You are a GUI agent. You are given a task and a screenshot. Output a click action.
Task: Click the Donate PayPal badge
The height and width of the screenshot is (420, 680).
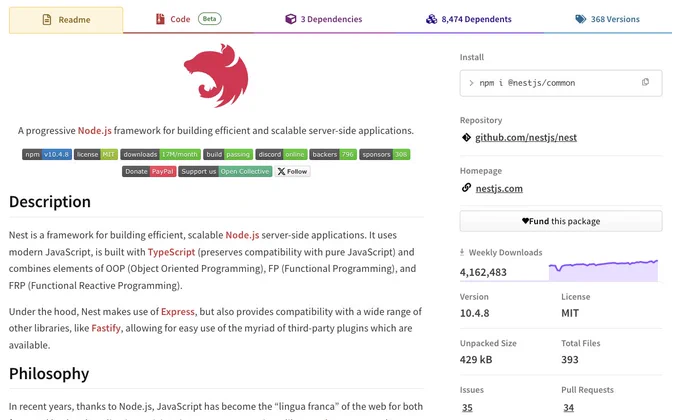tap(149, 171)
